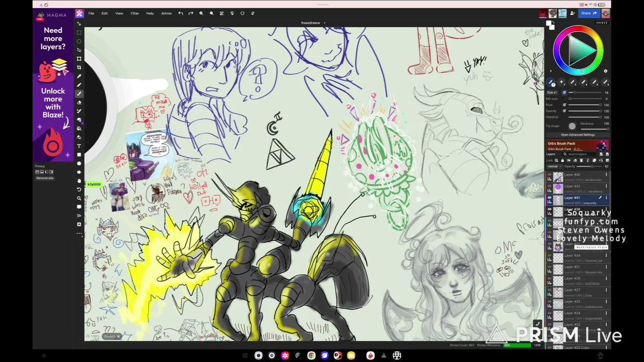Open the Admin menu

pos(167,13)
